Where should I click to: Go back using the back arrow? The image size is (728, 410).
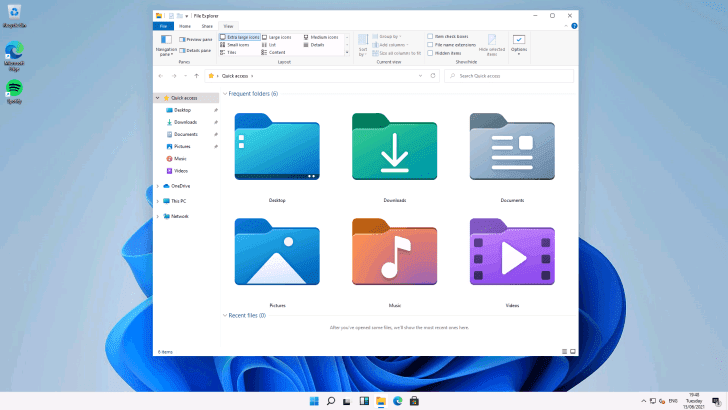coord(161,76)
